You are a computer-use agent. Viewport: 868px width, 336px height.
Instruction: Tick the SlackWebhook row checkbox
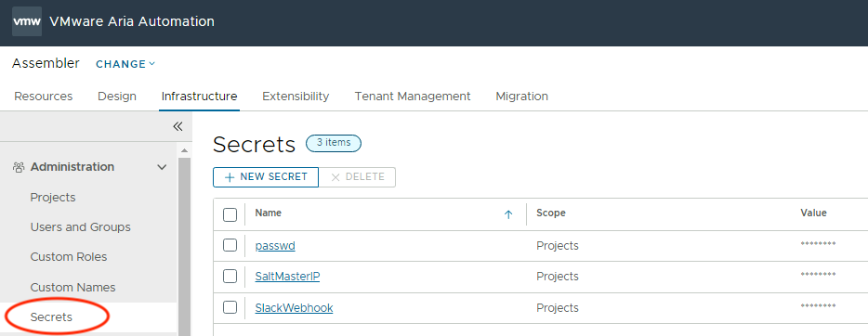[230, 307]
